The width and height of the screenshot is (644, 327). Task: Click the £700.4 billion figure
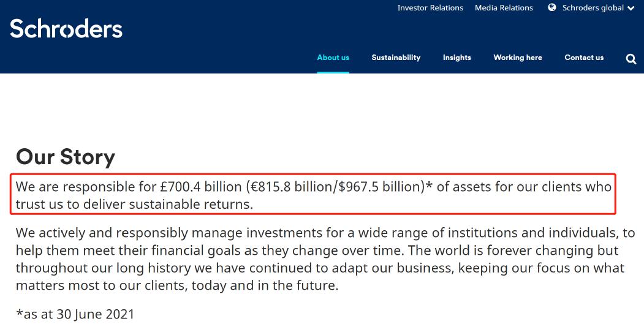click(x=199, y=187)
